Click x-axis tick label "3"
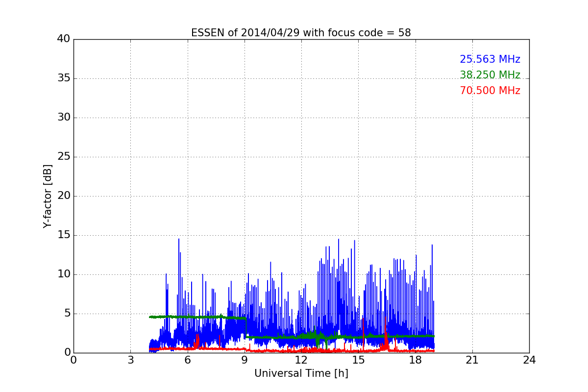The width and height of the screenshot is (588, 392). (130, 360)
